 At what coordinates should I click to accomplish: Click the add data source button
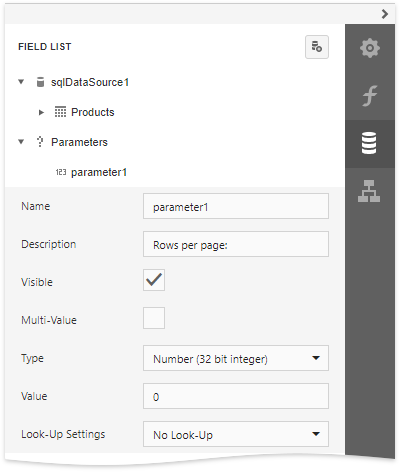click(317, 47)
